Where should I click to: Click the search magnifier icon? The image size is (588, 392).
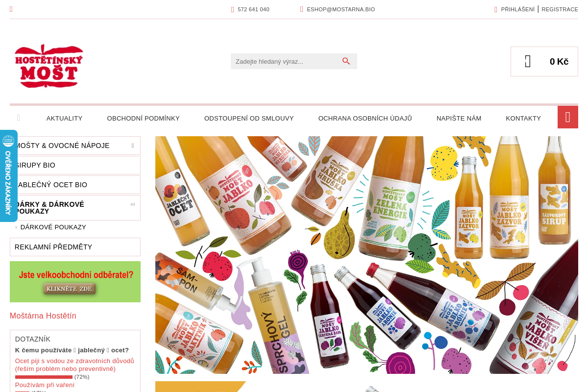pos(346,61)
